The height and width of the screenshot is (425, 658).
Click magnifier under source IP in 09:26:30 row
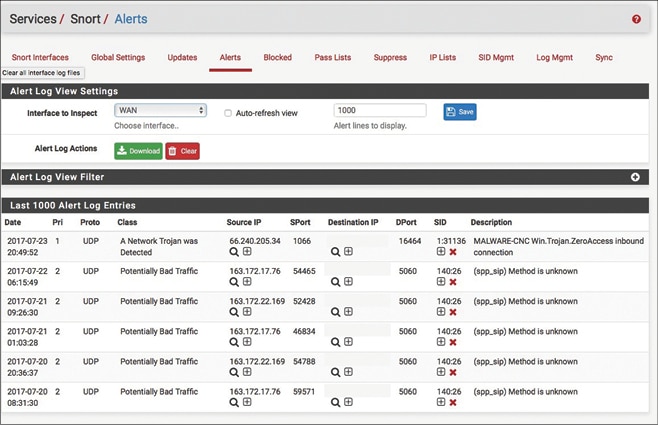234,312
